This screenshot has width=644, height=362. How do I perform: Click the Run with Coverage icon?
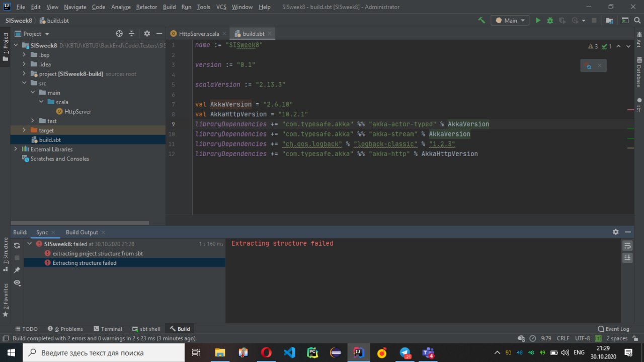(562, 21)
